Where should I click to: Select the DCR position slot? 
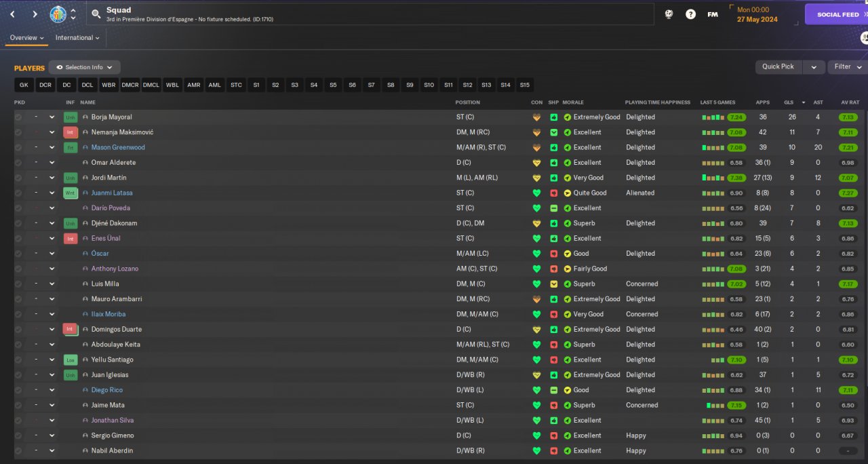pyautogui.click(x=45, y=85)
